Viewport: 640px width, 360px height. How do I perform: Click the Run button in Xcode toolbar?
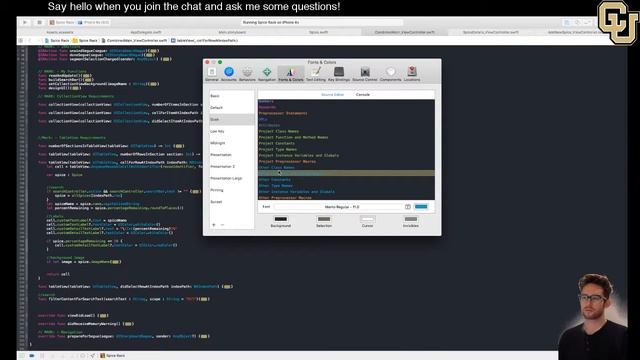(x=25, y=22)
